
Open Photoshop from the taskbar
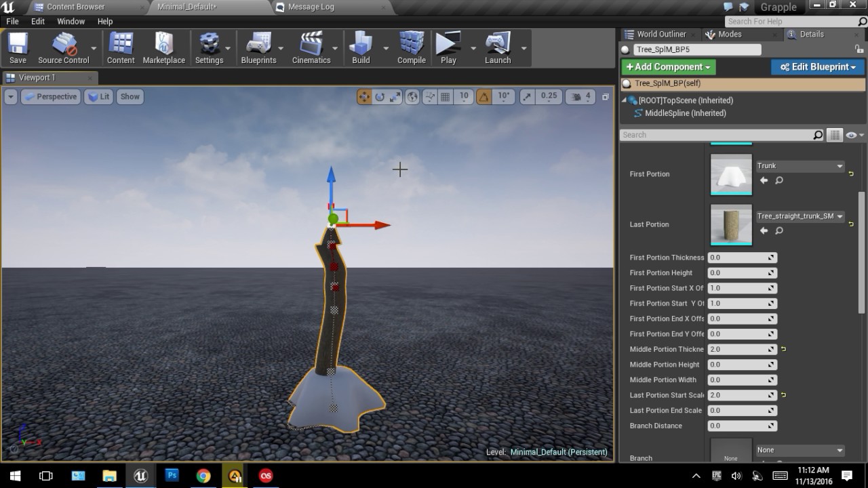pyautogui.click(x=172, y=476)
